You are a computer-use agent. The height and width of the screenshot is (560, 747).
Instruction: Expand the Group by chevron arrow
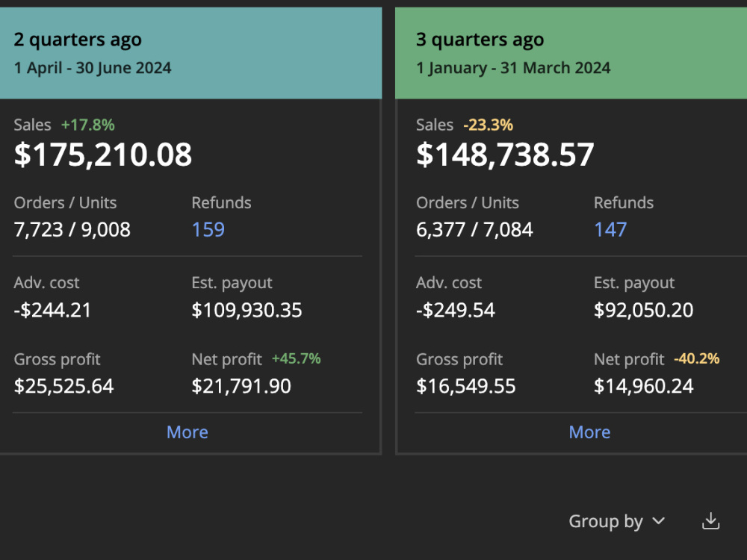pyautogui.click(x=658, y=521)
